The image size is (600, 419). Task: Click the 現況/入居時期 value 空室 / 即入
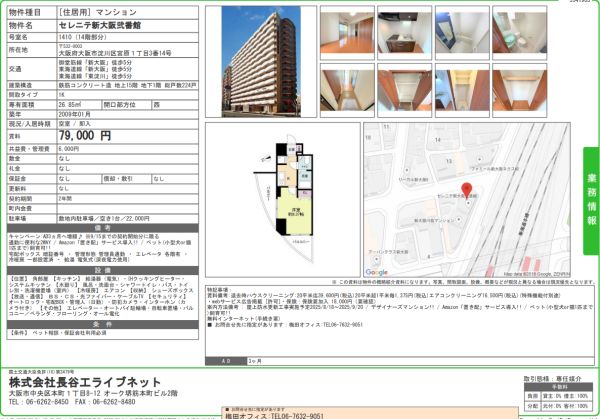tap(75, 124)
